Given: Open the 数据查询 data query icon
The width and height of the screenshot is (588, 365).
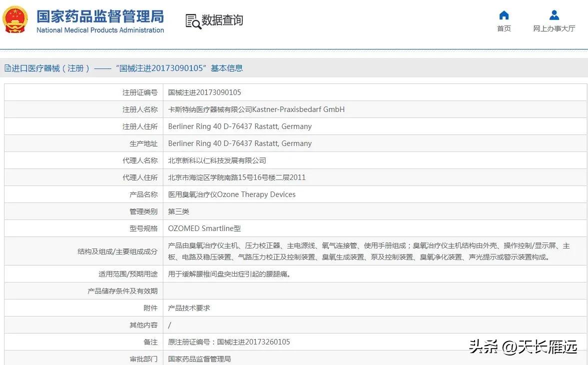Looking at the screenshot, I should 213,20.
